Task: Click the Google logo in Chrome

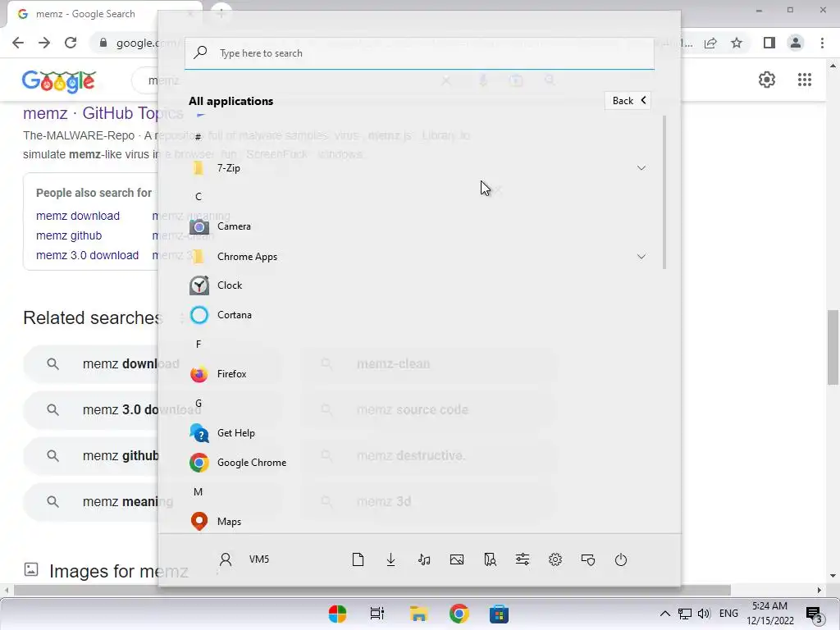Action: [x=59, y=81]
